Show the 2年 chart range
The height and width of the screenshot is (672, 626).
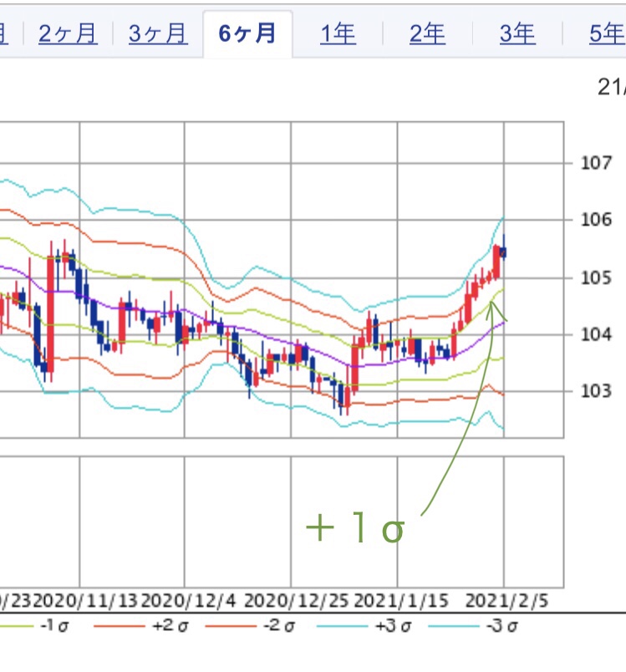pos(427,33)
